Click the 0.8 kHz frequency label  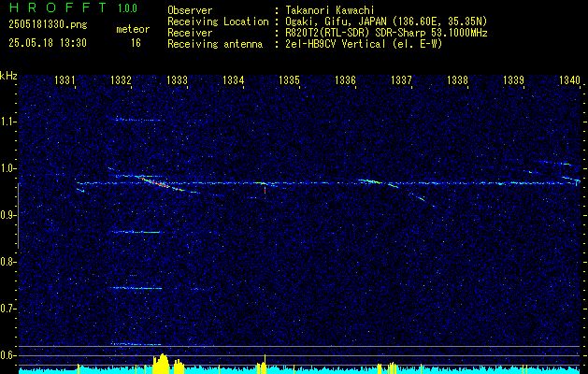coord(7,262)
